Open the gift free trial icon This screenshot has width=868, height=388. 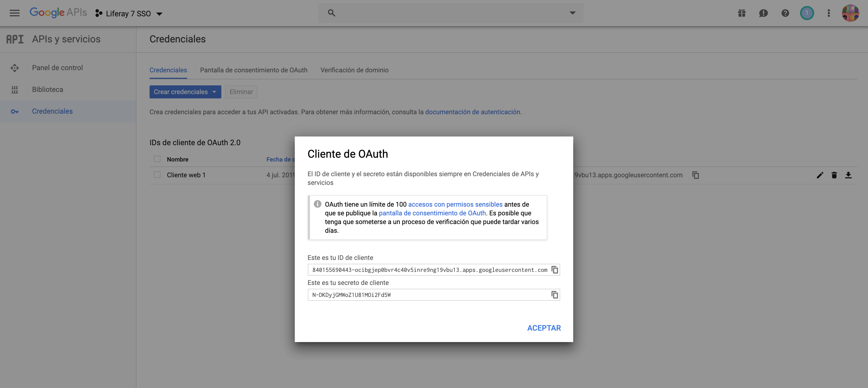tap(742, 13)
